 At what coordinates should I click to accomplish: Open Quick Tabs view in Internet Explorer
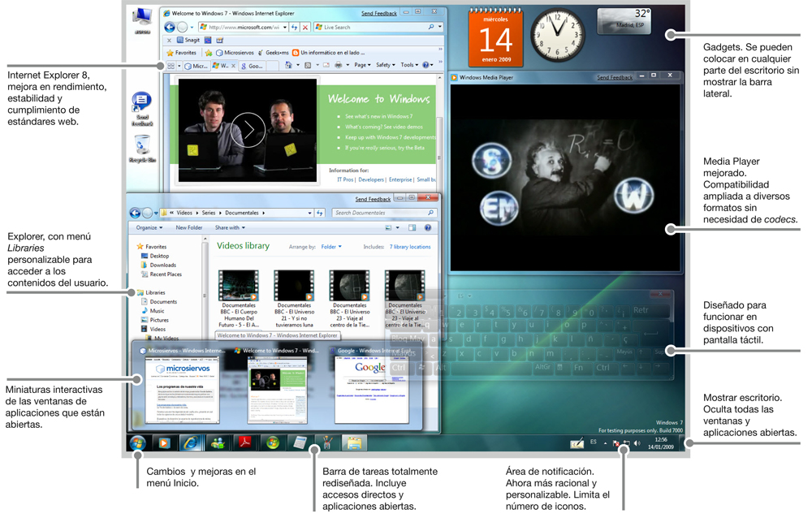(171, 66)
